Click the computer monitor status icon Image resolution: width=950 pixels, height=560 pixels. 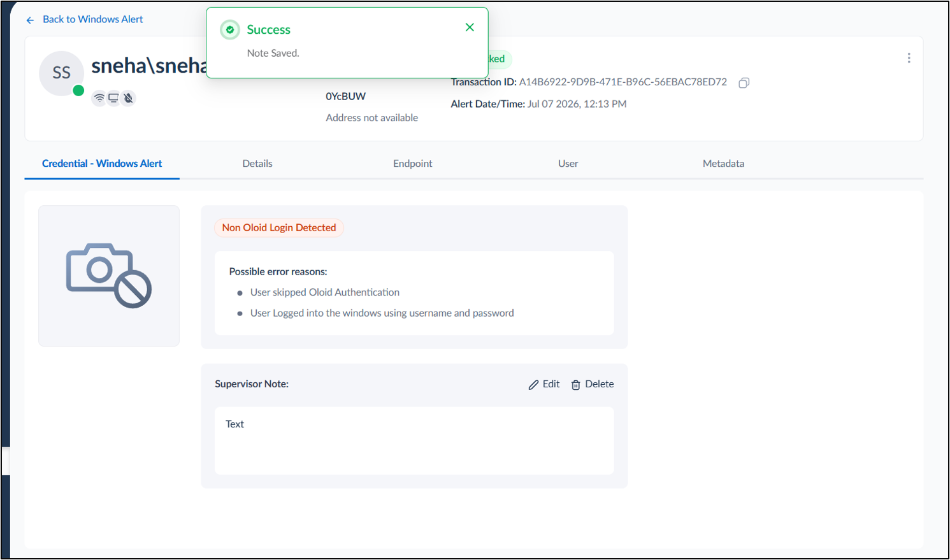click(113, 98)
